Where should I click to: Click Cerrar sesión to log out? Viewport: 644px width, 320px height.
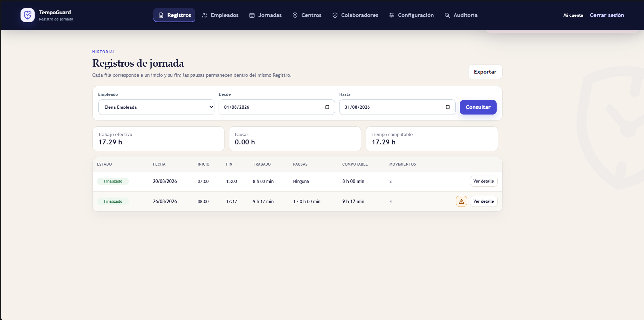click(607, 15)
